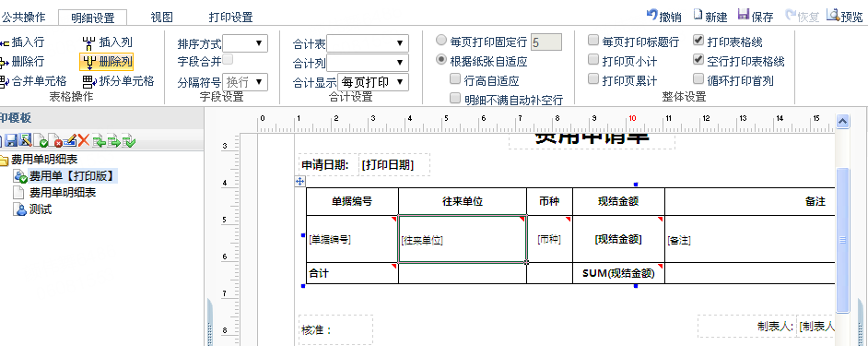Select 每页打印固定行 radio button
This screenshot has height=346, width=868.
click(441, 41)
